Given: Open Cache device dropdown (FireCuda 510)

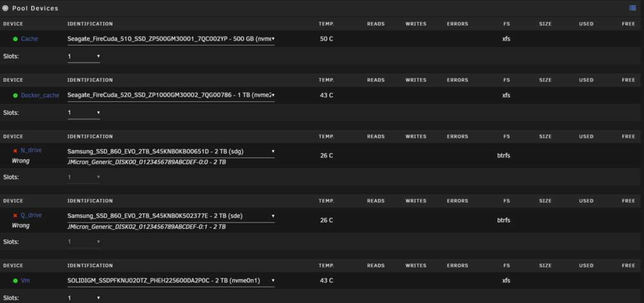Looking at the screenshot, I should point(171,39).
